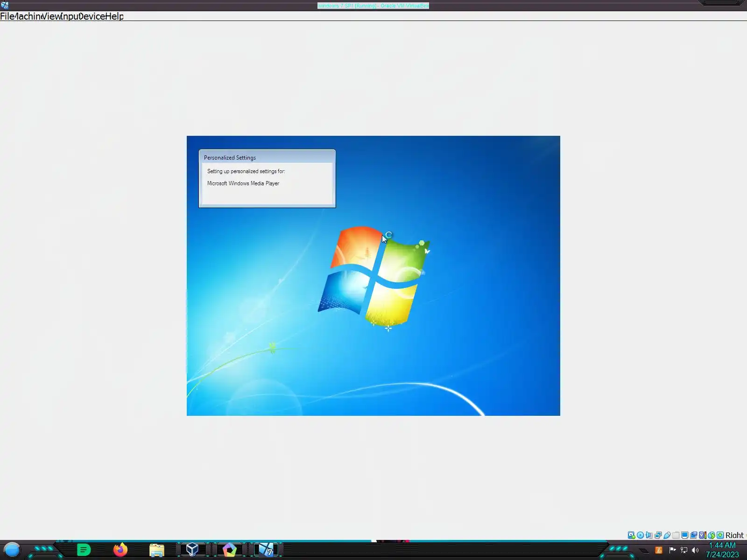Click the optical disc status icon

[640, 535]
